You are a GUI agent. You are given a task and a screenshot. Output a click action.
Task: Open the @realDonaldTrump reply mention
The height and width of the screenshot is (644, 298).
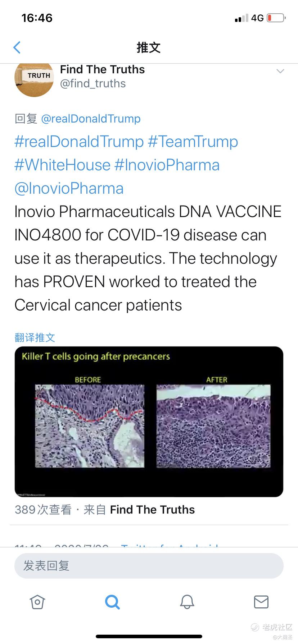click(x=91, y=119)
